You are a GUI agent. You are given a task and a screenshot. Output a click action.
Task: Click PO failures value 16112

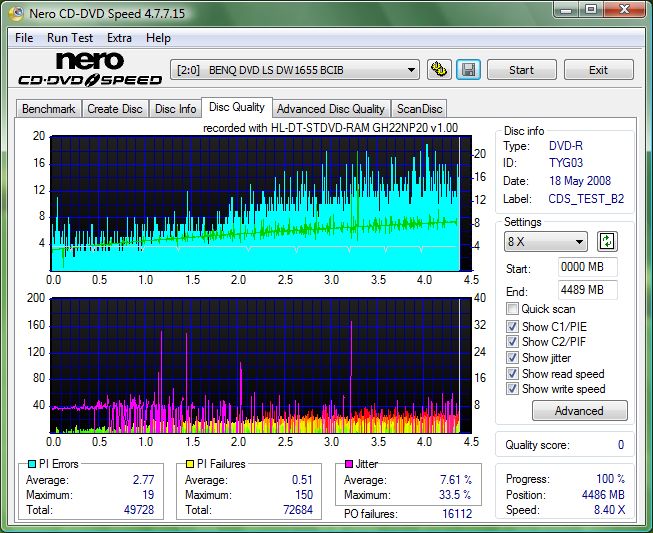coord(457,514)
